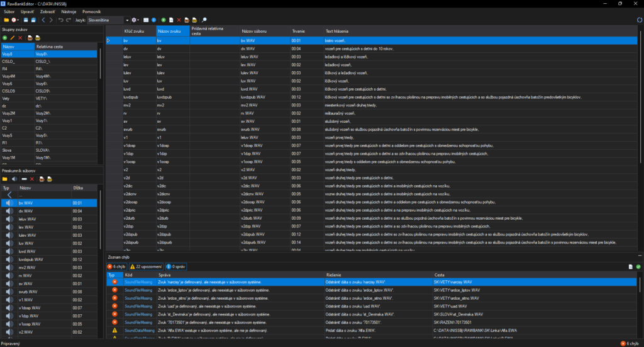Click document icon in error list header
The width and height of the screenshot is (644, 347).
click(630, 267)
